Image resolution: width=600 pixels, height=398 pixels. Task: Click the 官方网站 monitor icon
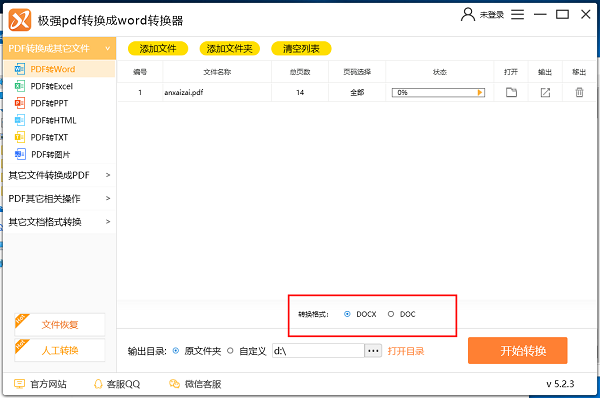19,384
